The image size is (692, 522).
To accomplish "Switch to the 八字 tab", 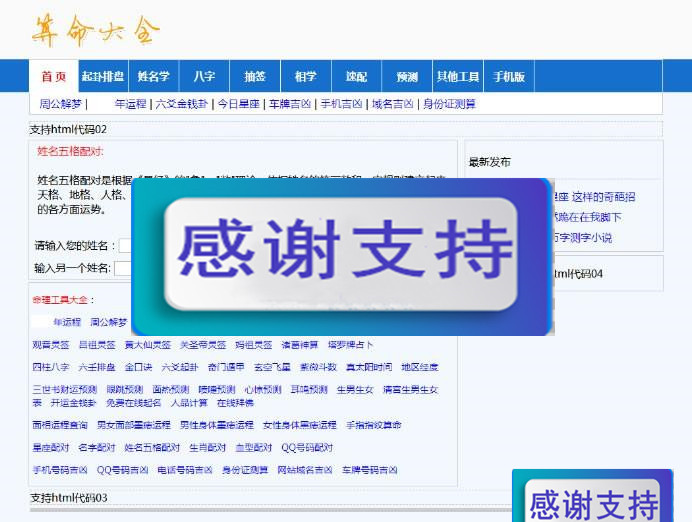I will 204,77.
